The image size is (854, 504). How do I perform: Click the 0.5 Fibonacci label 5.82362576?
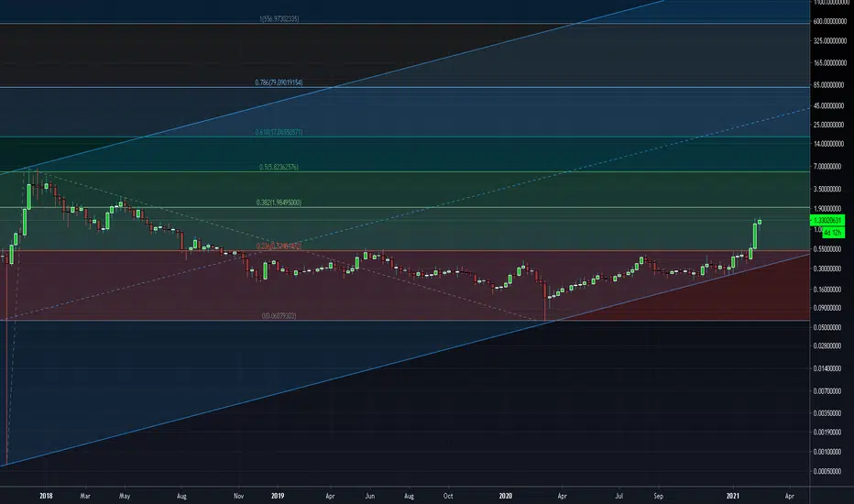[x=279, y=167]
